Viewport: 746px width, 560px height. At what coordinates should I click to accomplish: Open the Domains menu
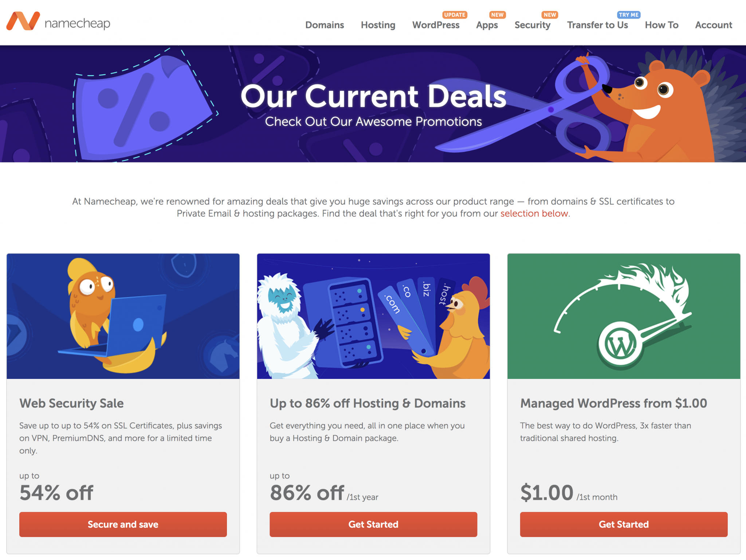click(325, 25)
